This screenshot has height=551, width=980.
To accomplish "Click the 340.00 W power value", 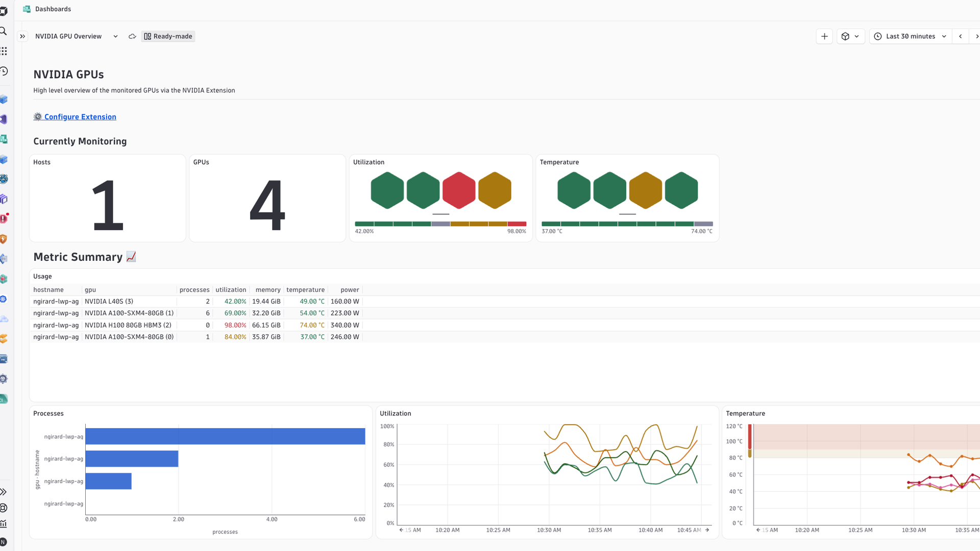I will 345,325.
